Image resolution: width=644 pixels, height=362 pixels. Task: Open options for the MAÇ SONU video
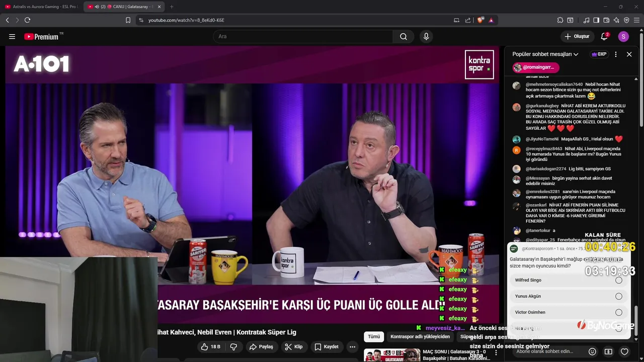496,353
